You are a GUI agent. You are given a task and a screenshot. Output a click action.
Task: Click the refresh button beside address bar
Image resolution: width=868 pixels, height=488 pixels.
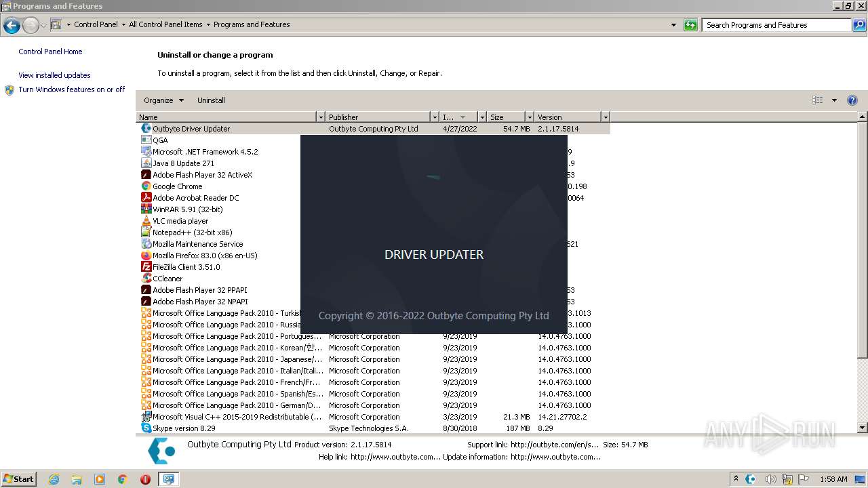pos(690,25)
